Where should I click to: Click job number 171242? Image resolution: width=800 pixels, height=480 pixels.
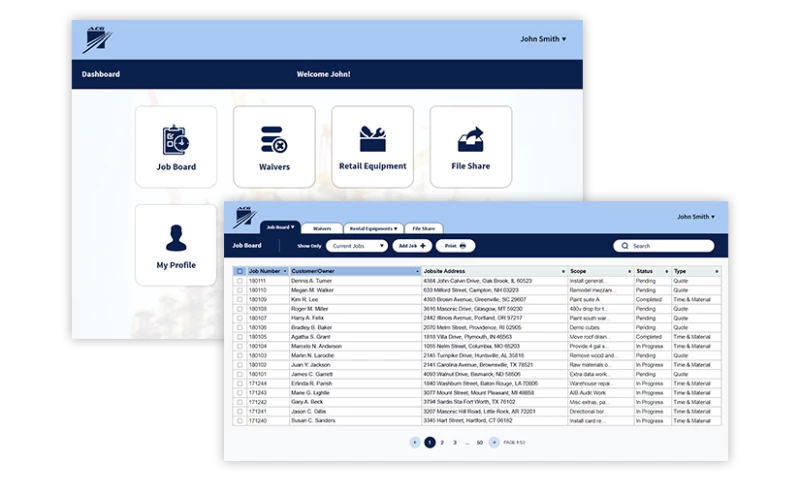pos(258,402)
